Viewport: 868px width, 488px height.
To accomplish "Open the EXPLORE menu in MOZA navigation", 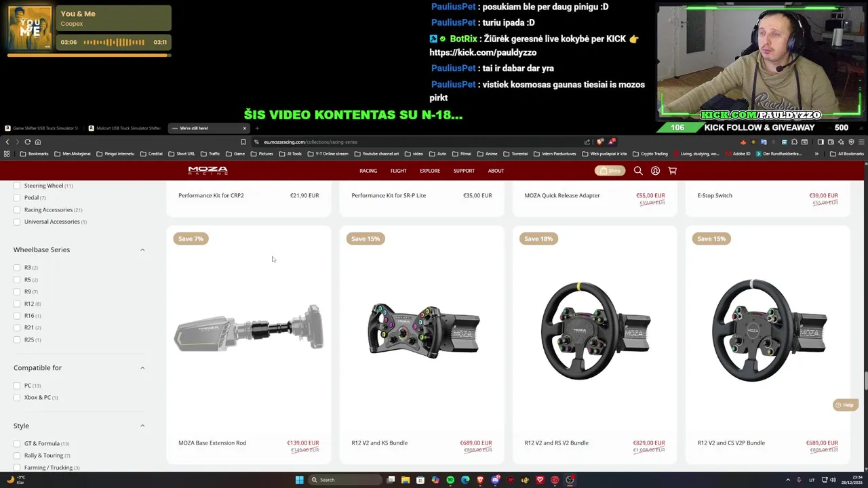I will tap(430, 171).
